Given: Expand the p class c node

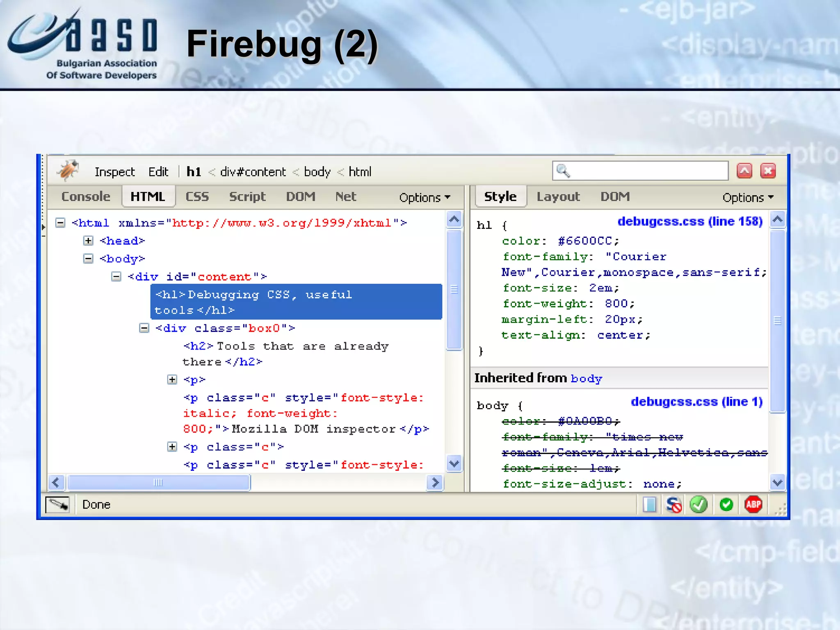Looking at the screenshot, I should [x=172, y=447].
